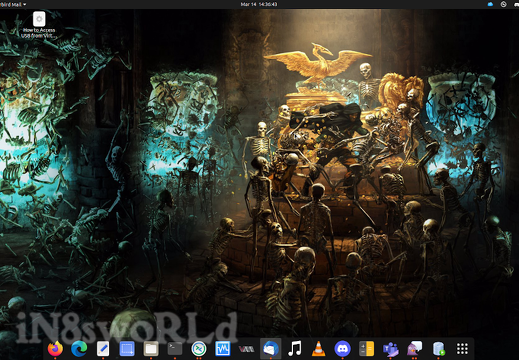Switch to Thunderbird Mail in the dock
The image size is (519, 360).
[271, 349]
